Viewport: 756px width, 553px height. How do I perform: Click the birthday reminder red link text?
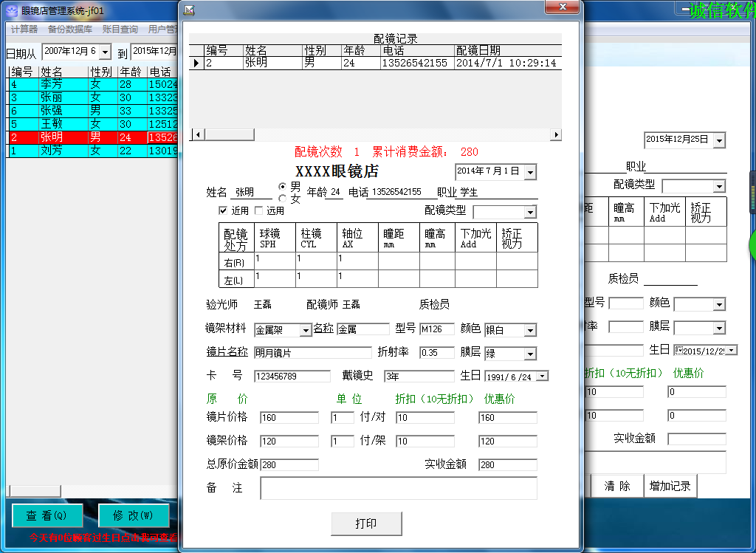click(103, 537)
